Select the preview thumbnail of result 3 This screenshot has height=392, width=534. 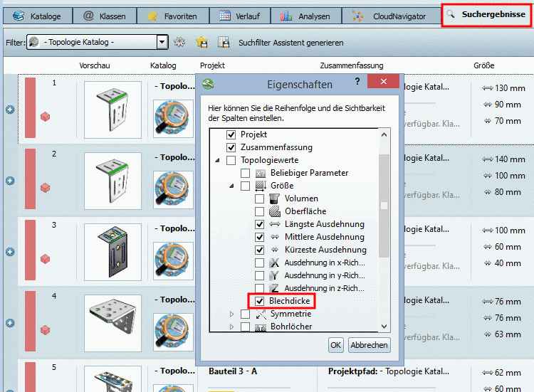pos(112,252)
